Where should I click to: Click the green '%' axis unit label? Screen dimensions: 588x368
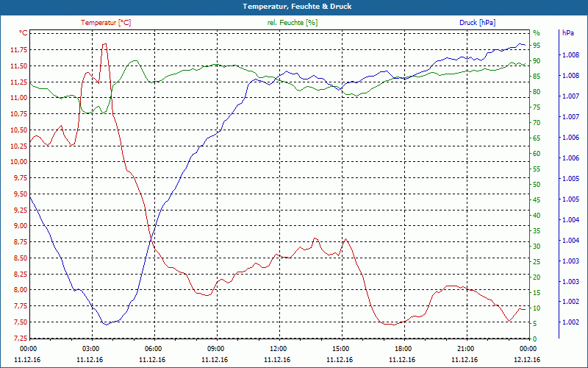point(537,33)
